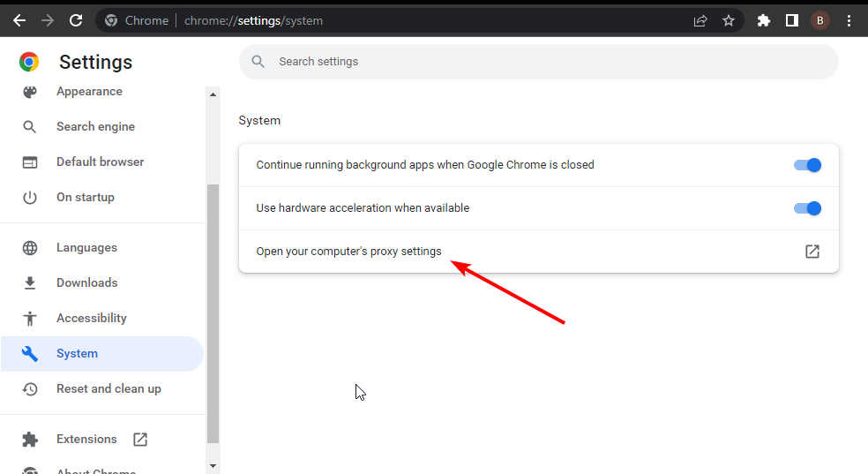Open On startup settings section
868x474 pixels.
click(x=86, y=197)
